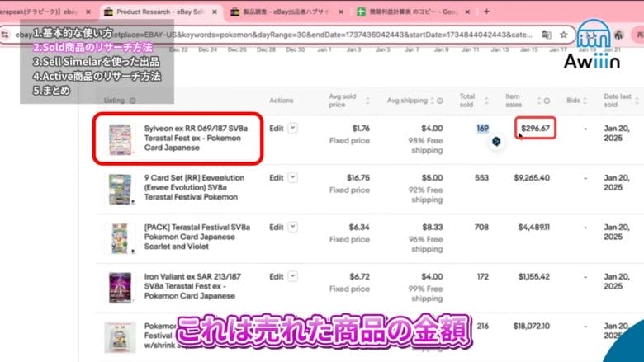Select the $6.34 average sold price
Viewport: 644px width, 362px height.
click(359, 227)
